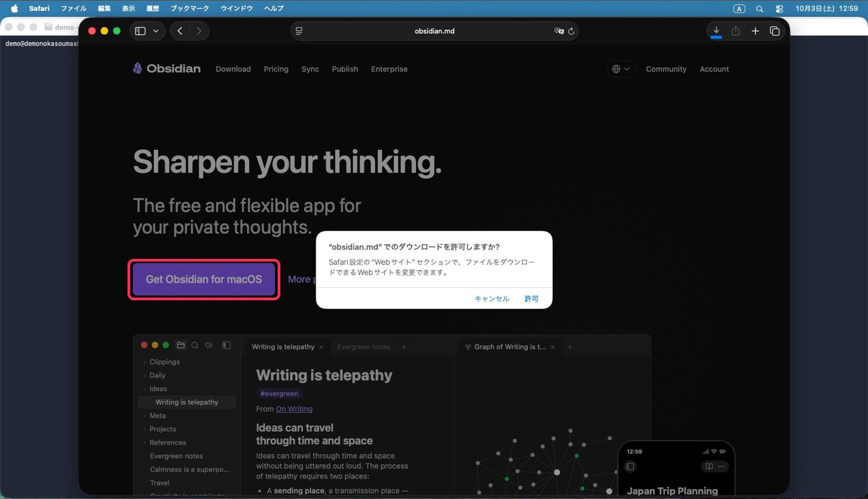
Task: Click the search icon in the Obsidian preview
Action: coord(195,345)
